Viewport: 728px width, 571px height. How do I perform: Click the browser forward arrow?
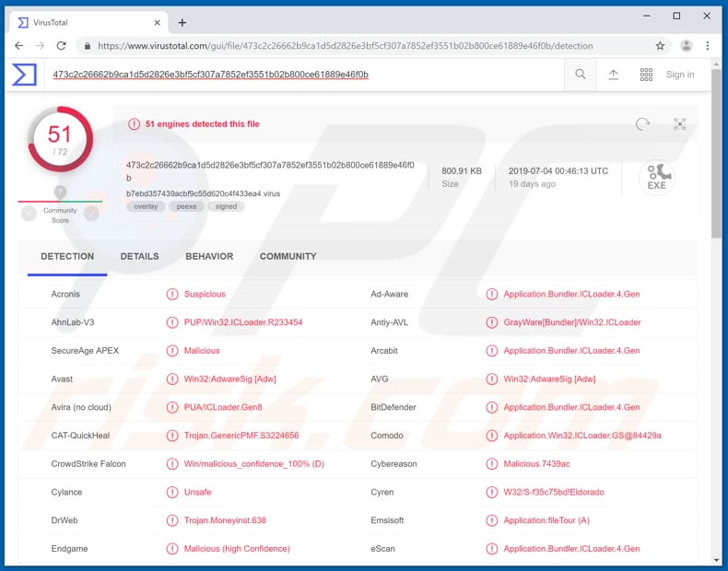tap(41, 45)
